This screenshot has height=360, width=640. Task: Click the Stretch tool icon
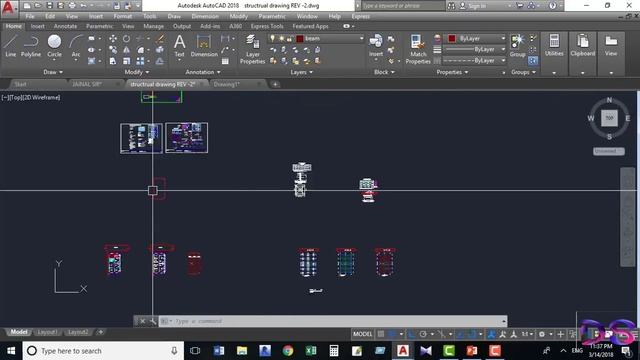[x=113, y=61]
